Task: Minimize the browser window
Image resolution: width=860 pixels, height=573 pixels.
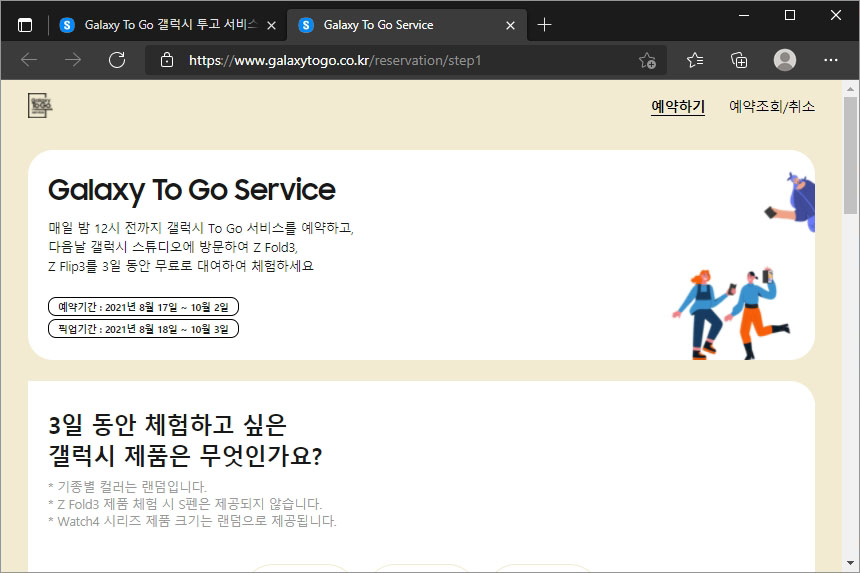Action: coord(744,15)
